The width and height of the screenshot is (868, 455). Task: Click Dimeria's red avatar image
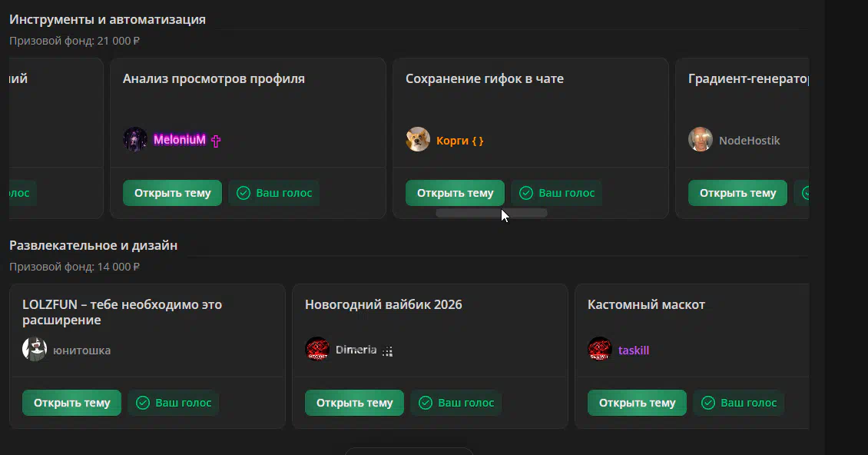tap(317, 350)
